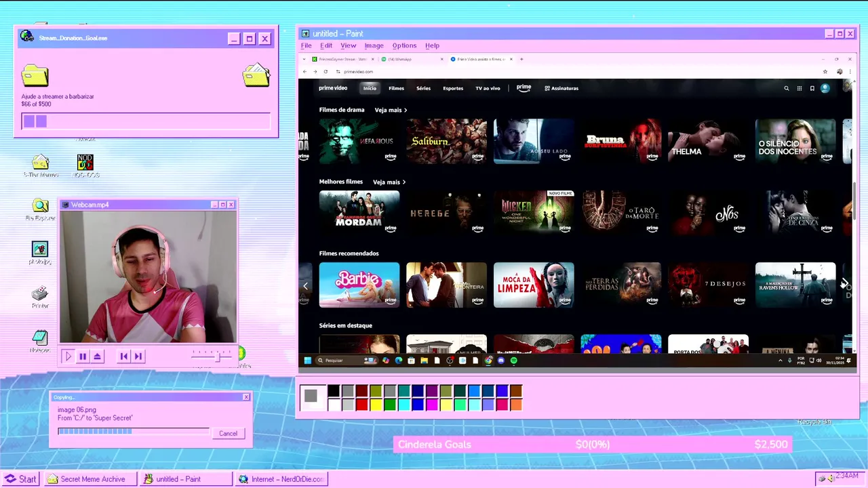This screenshot has width=868, height=488.
Task: Switch to the PrincessGaymer Stream browser tab
Action: [x=343, y=59]
